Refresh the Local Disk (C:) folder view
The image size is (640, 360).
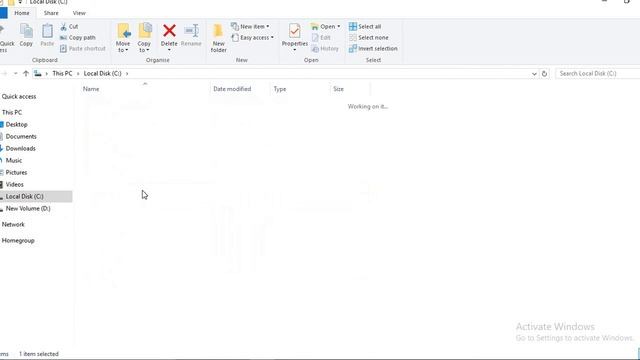(x=544, y=74)
